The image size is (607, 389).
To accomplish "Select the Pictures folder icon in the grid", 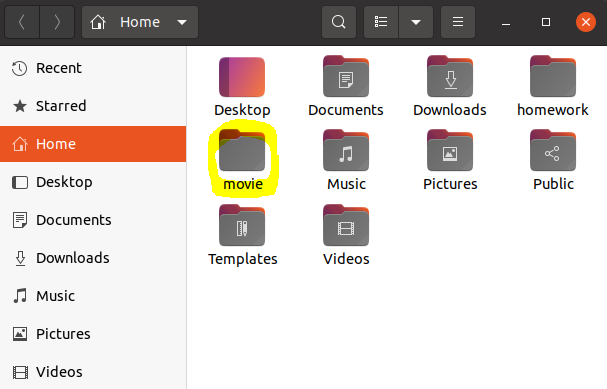I will [450, 151].
